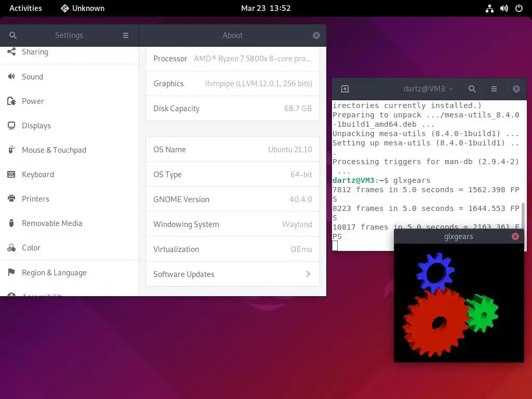Viewport: 532px width, 399px height.
Task: Click the Displays monitor icon
Action: (11, 126)
